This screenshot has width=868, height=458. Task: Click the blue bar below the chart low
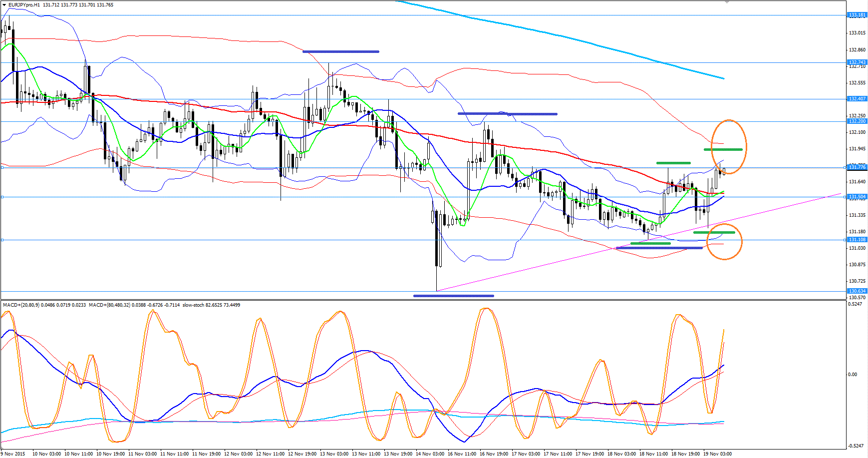point(453,296)
